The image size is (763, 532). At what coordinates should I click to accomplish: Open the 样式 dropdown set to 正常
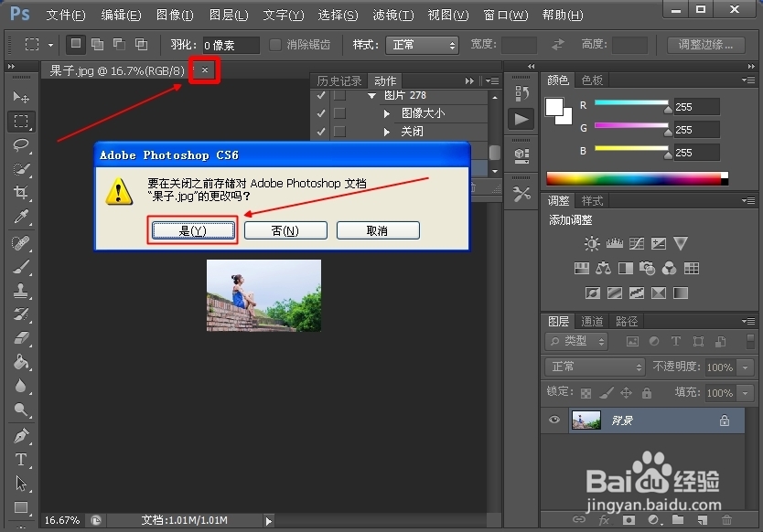point(423,45)
